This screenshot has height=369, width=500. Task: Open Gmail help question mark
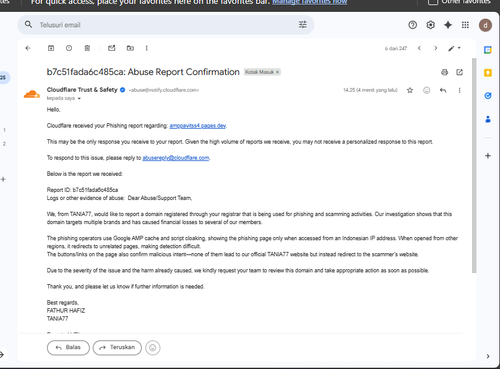pyautogui.click(x=413, y=25)
